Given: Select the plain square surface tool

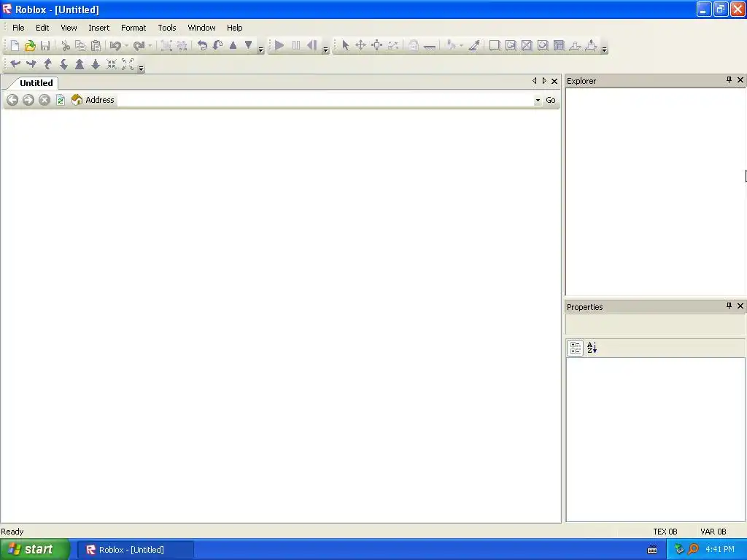Looking at the screenshot, I should pyautogui.click(x=495, y=46).
